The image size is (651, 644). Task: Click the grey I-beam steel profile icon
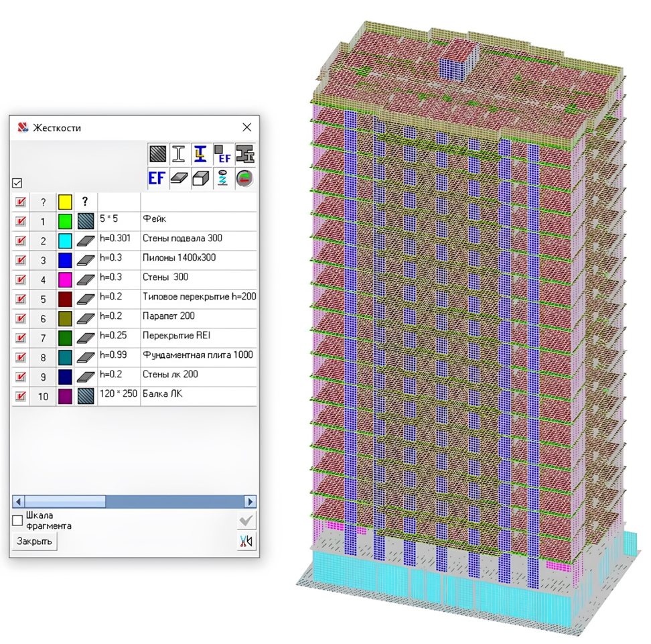tap(179, 154)
